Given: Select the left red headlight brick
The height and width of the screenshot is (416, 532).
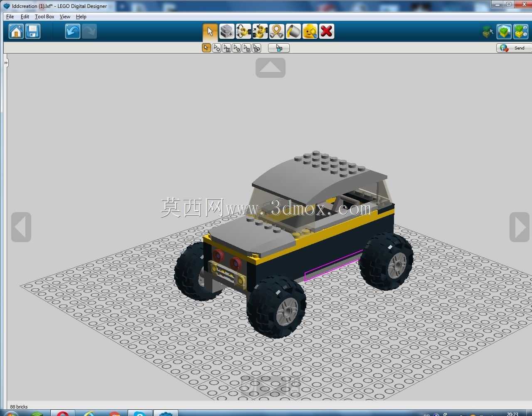Looking at the screenshot, I should coord(218,255).
